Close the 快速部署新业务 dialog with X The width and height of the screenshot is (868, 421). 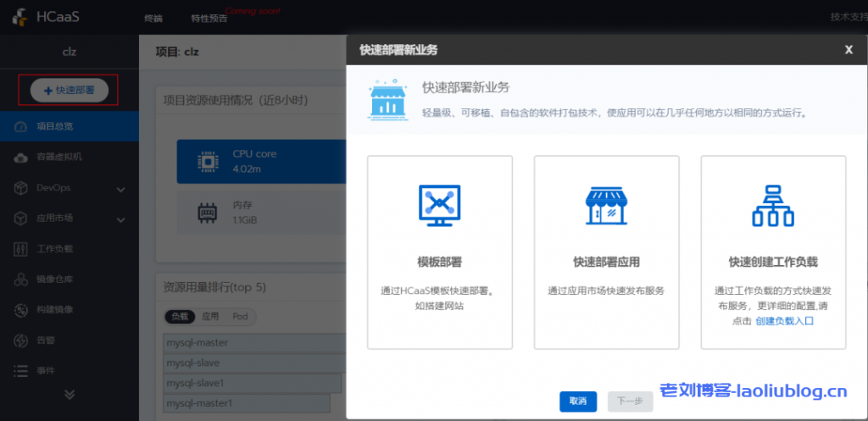coord(849,49)
